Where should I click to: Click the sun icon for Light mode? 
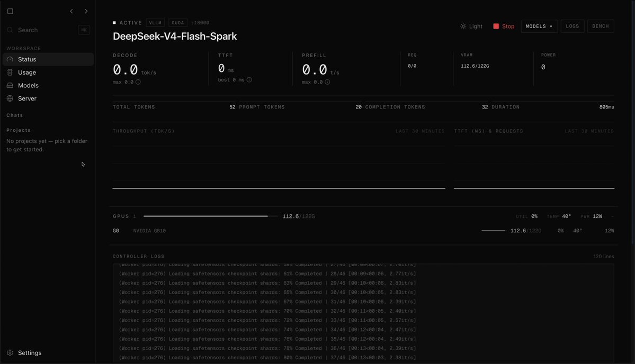tap(463, 26)
